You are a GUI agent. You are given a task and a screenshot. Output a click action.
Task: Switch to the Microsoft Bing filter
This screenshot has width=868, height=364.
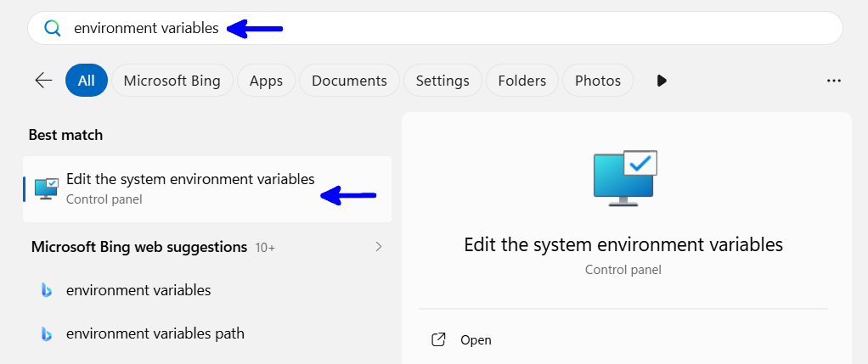point(172,81)
